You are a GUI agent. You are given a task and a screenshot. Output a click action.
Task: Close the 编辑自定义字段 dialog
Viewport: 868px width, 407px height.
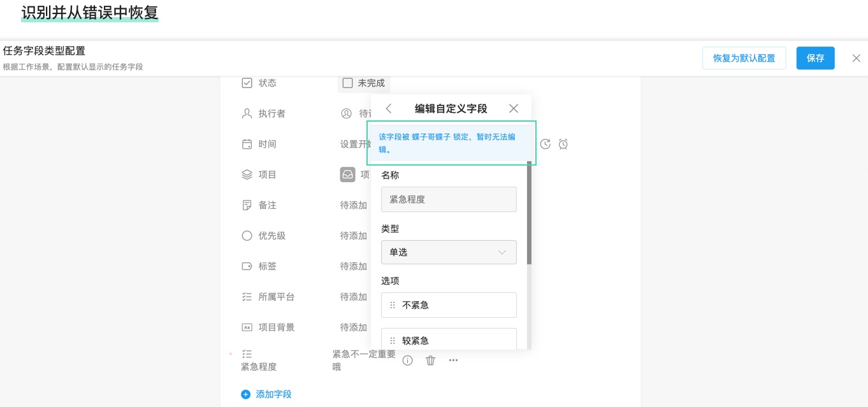coord(514,109)
